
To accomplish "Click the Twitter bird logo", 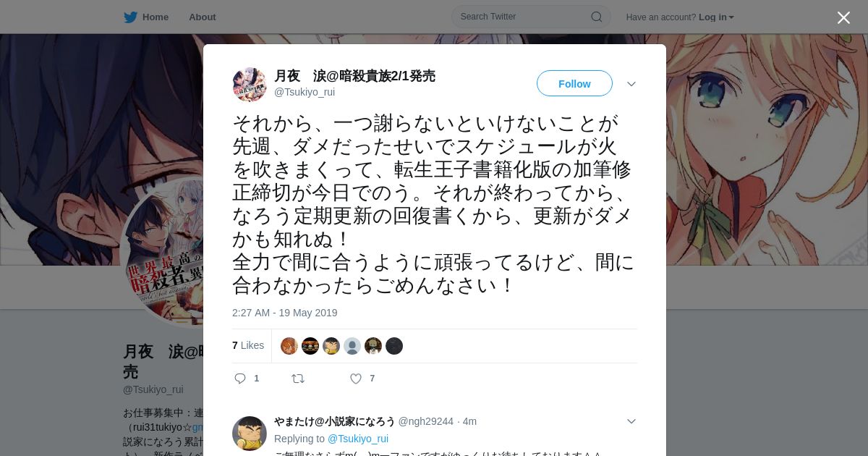I will click(x=130, y=17).
